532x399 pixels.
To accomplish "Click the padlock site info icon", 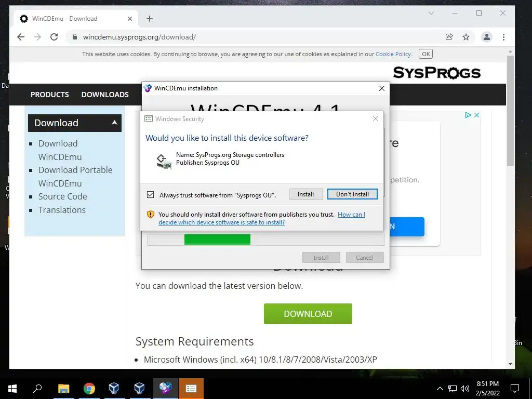I will pos(75,37).
